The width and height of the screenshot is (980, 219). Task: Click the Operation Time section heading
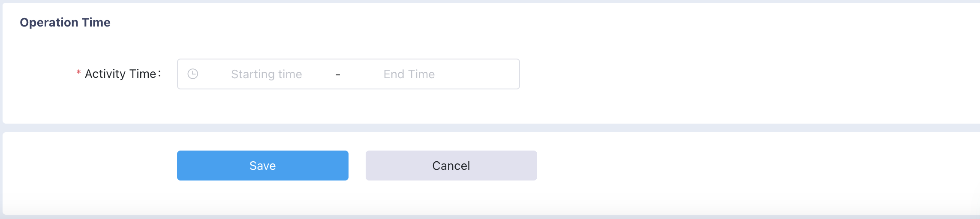pyautogui.click(x=65, y=22)
